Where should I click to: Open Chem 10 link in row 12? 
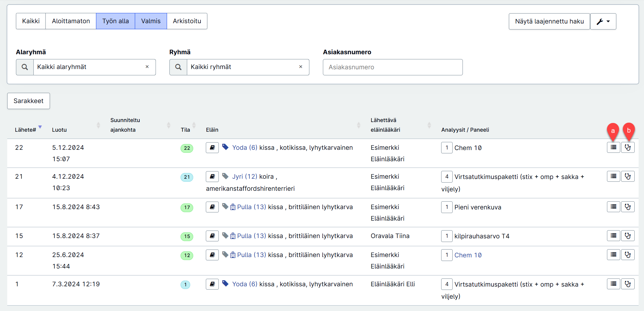pyautogui.click(x=468, y=255)
